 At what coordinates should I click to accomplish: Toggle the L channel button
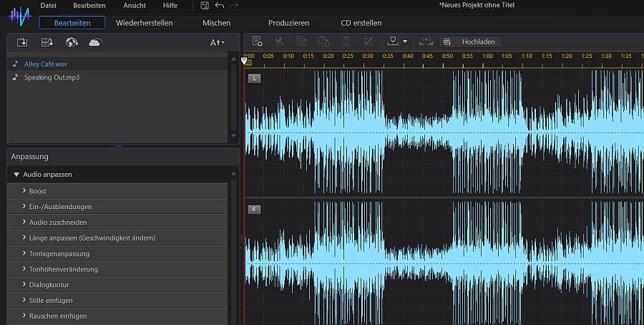click(254, 78)
